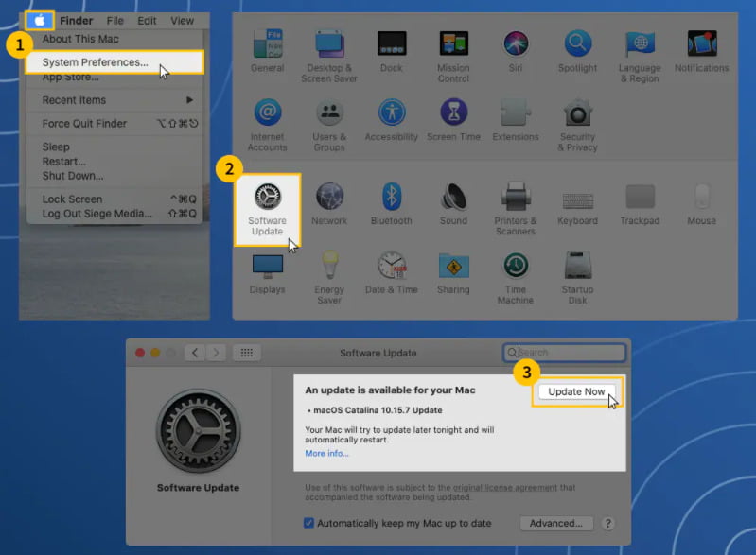The image size is (756, 555).
Task: Go back in Software Update toolbar
Action: 195,353
